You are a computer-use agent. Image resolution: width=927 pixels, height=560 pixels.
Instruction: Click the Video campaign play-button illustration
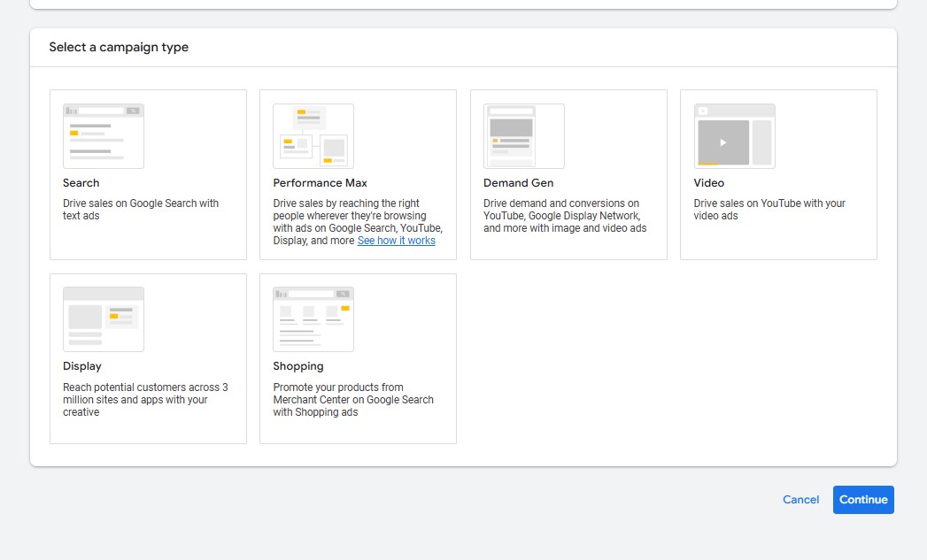(723, 142)
